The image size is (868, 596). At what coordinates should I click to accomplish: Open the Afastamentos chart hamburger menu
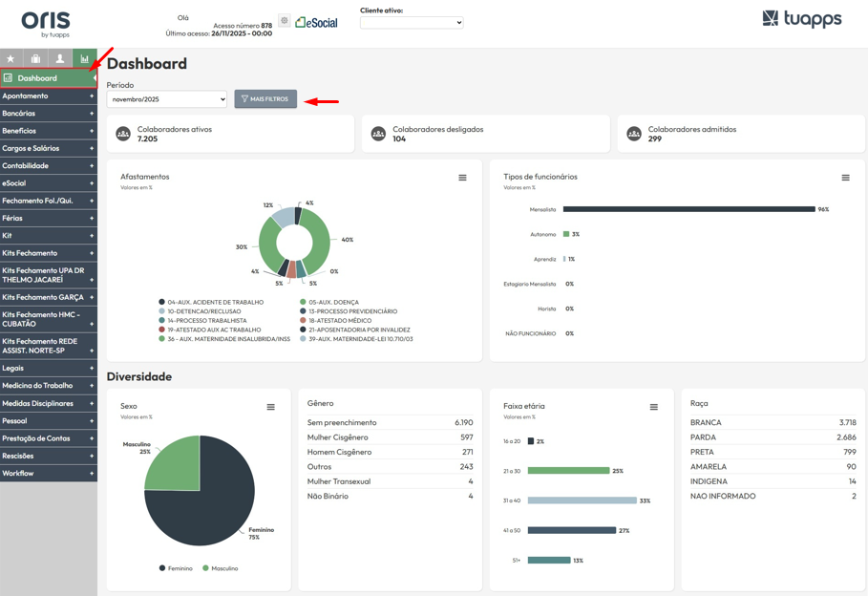(462, 178)
